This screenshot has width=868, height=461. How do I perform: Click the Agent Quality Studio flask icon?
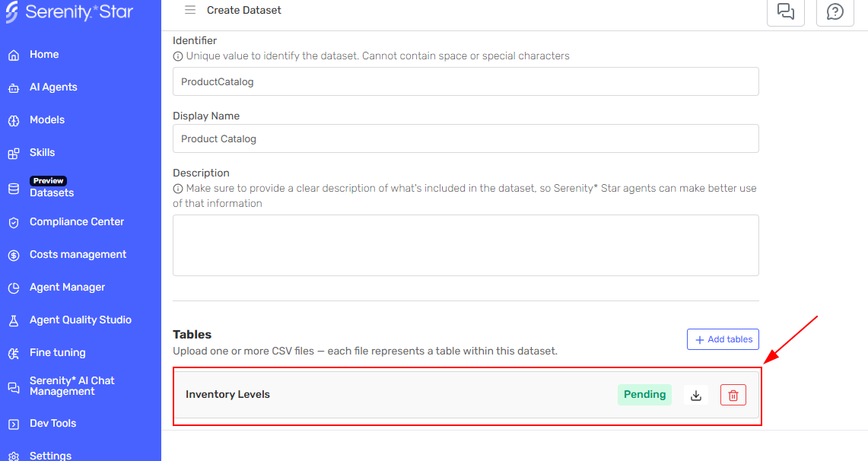tap(14, 320)
